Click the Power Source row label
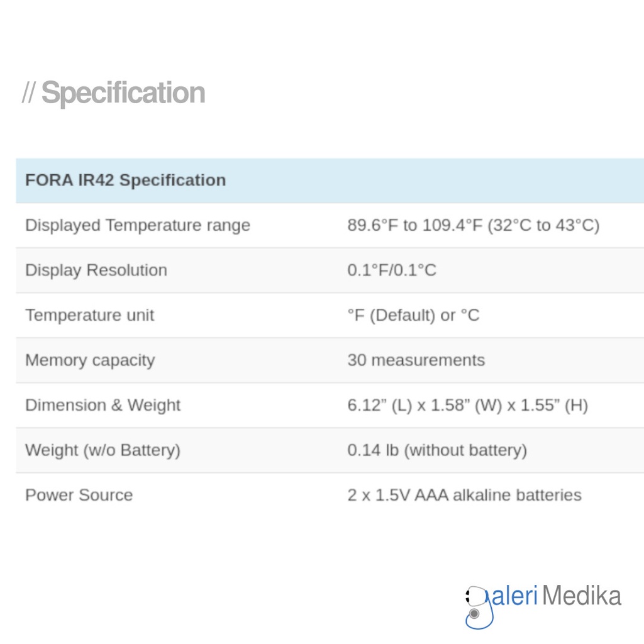Screen dimensions: 644x644 pyautogui.click(x=79, y=495)
